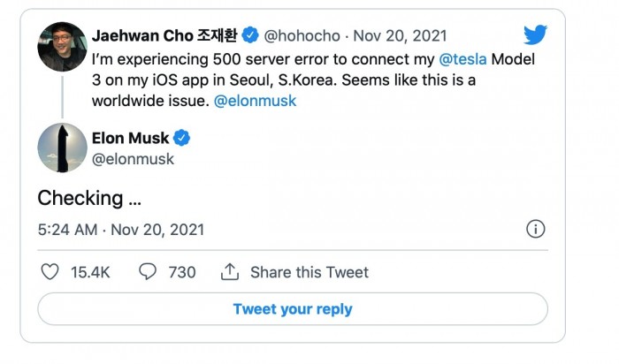Screen dimensions: 619x364
Task: Open Jaehwan Cho's profile avatar
Action: point(62,46)
